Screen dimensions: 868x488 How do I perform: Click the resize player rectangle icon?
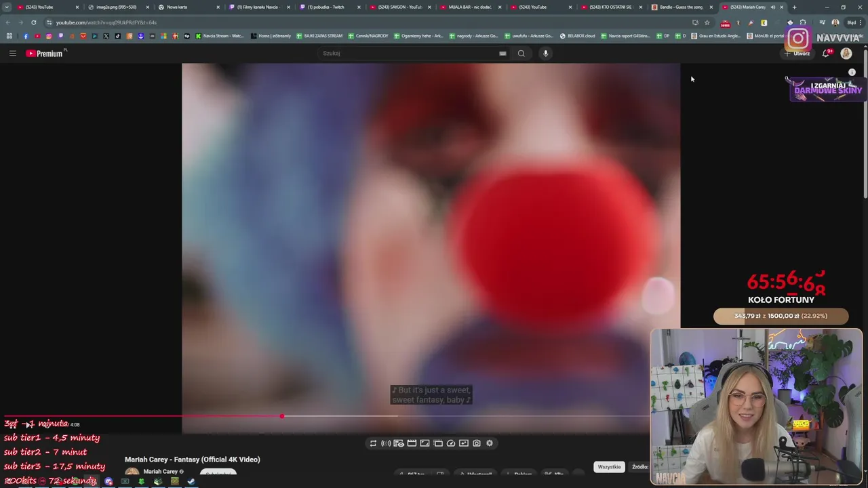[425, 443]
